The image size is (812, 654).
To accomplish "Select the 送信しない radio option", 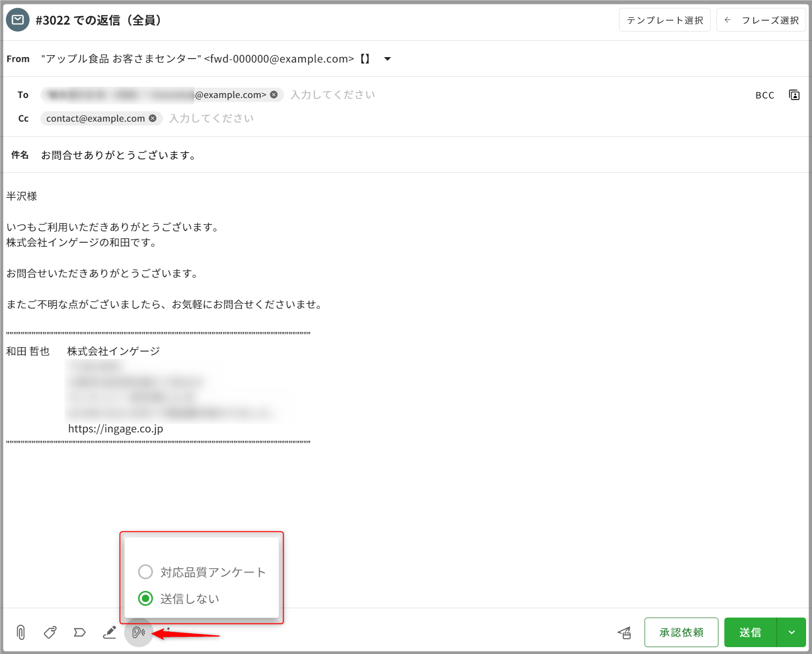I will [146, 598].
